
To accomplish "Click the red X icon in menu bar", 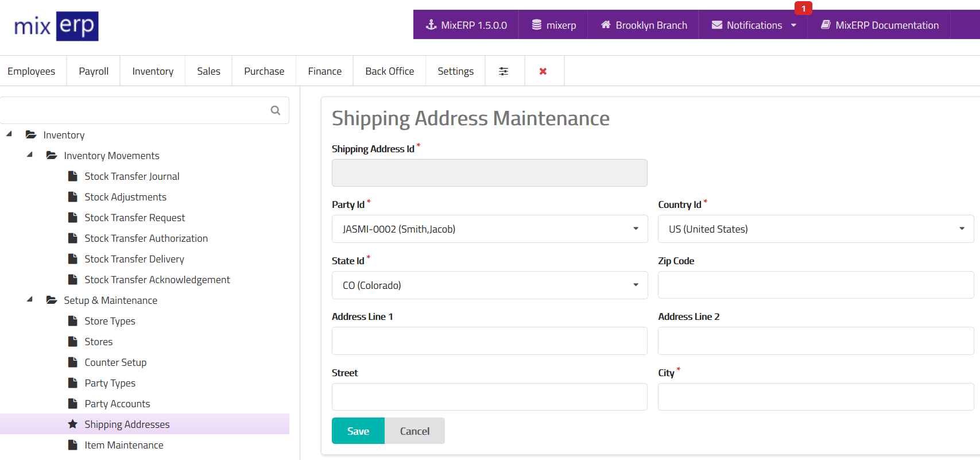I will (543, 71).
